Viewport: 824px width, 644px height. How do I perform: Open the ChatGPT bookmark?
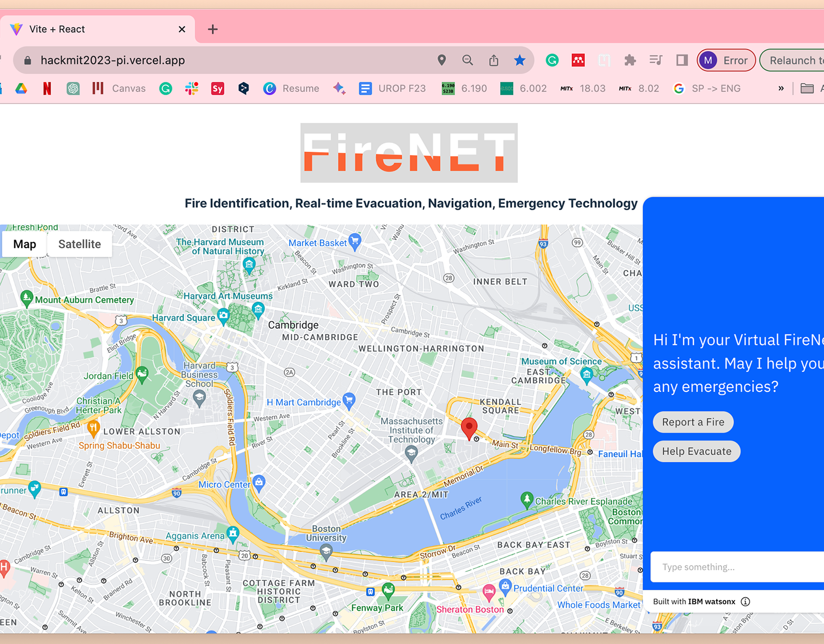pos(73,89)
